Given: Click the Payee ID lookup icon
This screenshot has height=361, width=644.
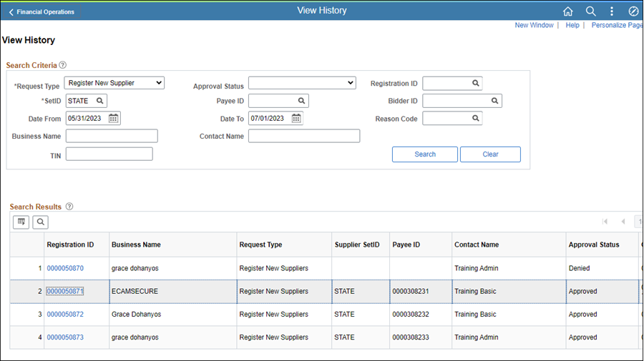Looking at the screenshot, I should click(302, 101).
